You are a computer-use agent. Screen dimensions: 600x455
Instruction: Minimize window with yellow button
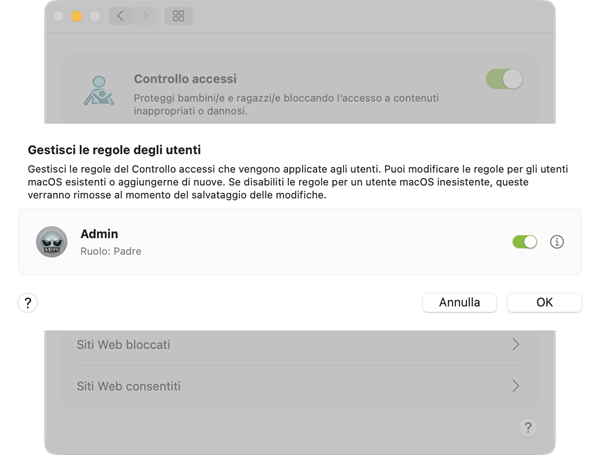pos(77,16)
